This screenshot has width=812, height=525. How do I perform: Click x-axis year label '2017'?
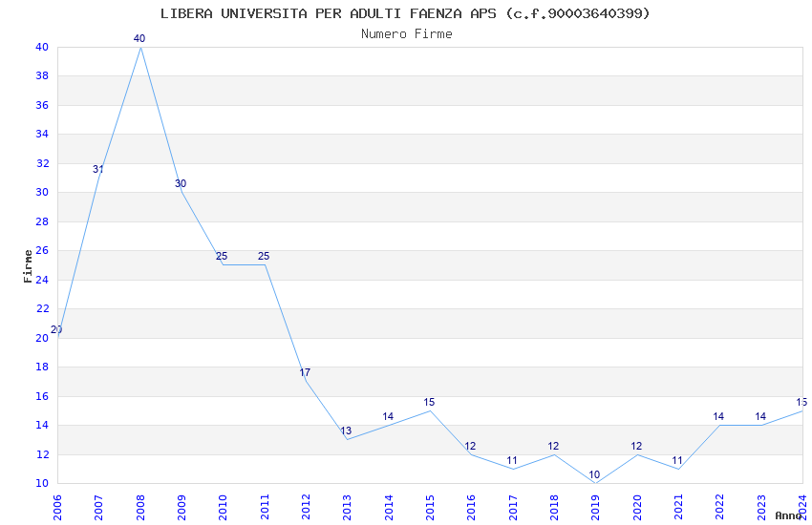[x=513, y=507]
